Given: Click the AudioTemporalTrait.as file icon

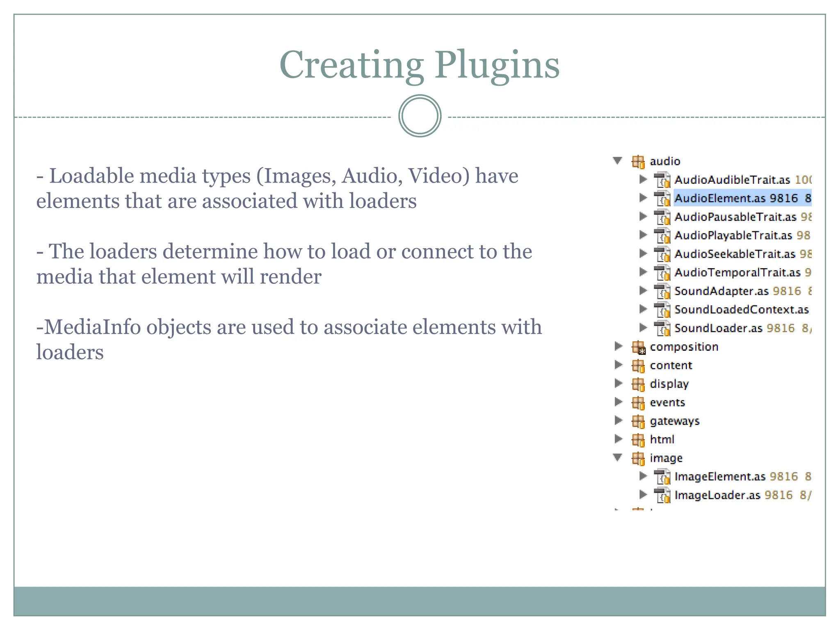Looking at the screenshot, I should click(x=662, y=273).
